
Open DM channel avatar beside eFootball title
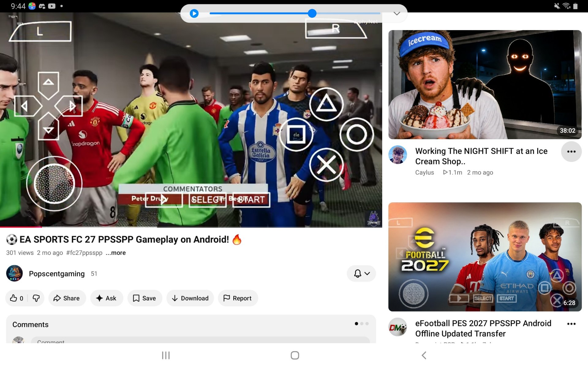pyautogui.click(x=398, y=327)
